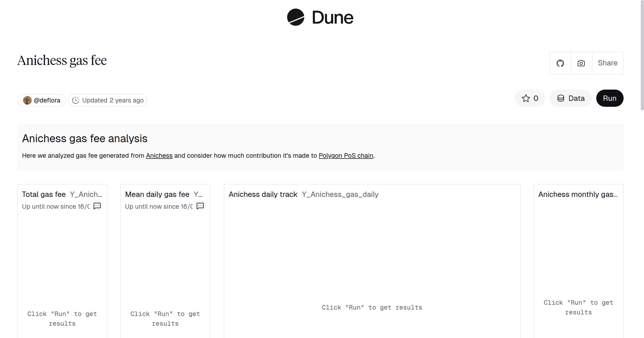This screenshot has height=338, width=644.
Task: Click the @deflora author name
Action: [47, 100]
